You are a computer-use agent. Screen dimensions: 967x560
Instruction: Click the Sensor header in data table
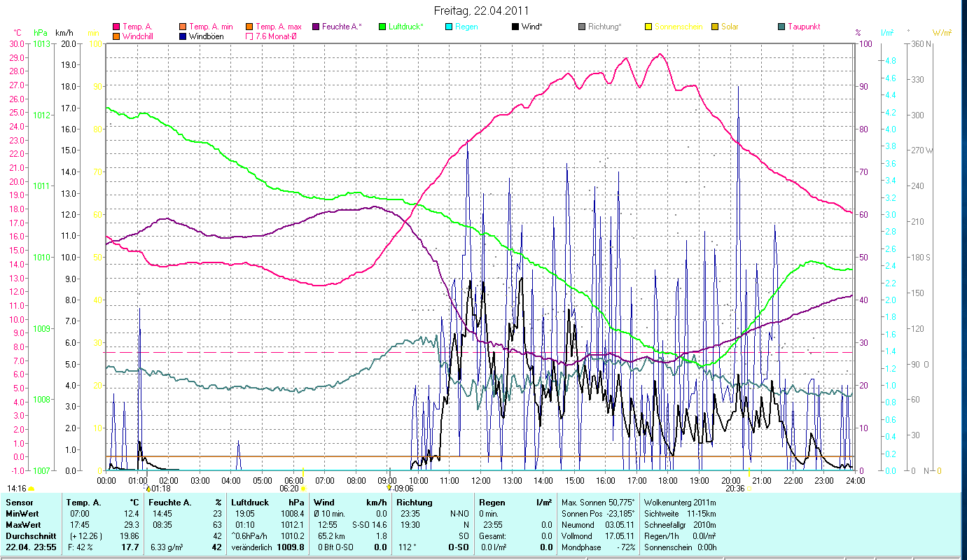(x=19, y=502)
